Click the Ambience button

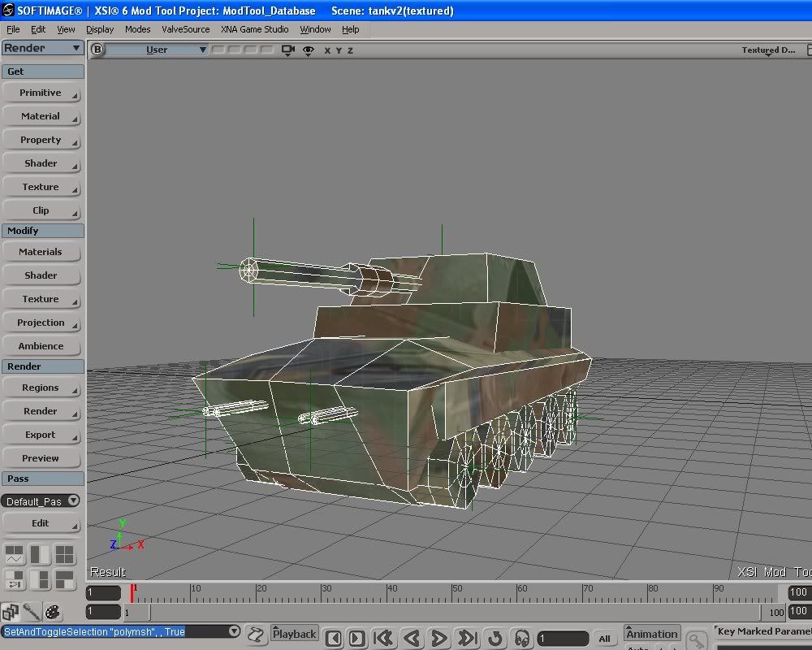(41, 346)
